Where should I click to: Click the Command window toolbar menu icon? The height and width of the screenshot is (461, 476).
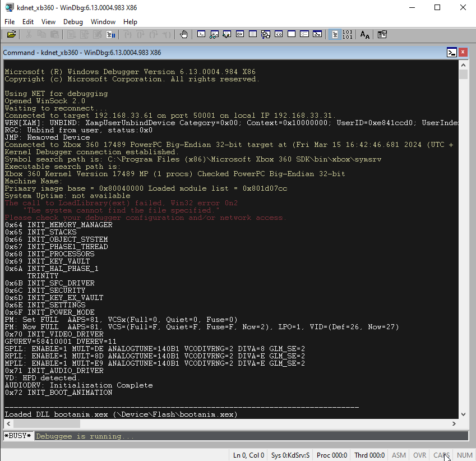pos(452,52)
